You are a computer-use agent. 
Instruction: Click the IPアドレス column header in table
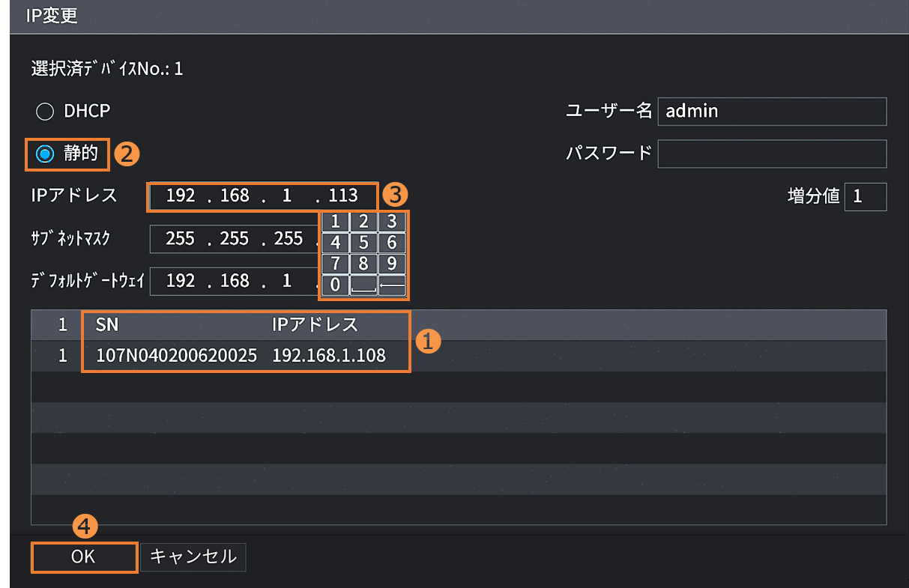(315, 325)
